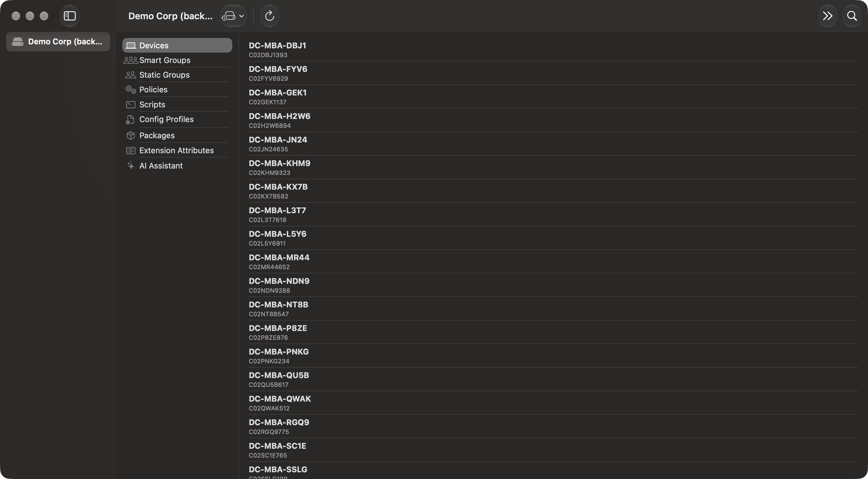Click the search magnifier icon

coord(852,16)
